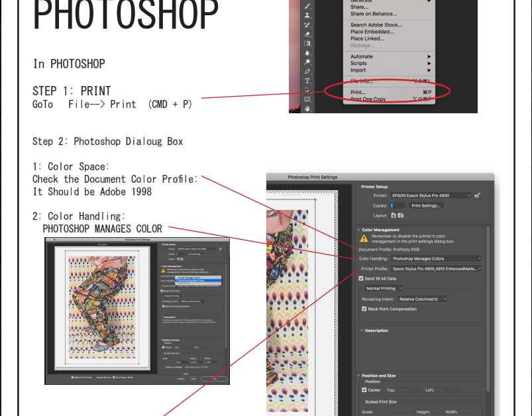Image resolution: width=532 pixels, height=416 pixels.
Task: Click green zoom button of small dialog
Action: [x=54, y=240]
